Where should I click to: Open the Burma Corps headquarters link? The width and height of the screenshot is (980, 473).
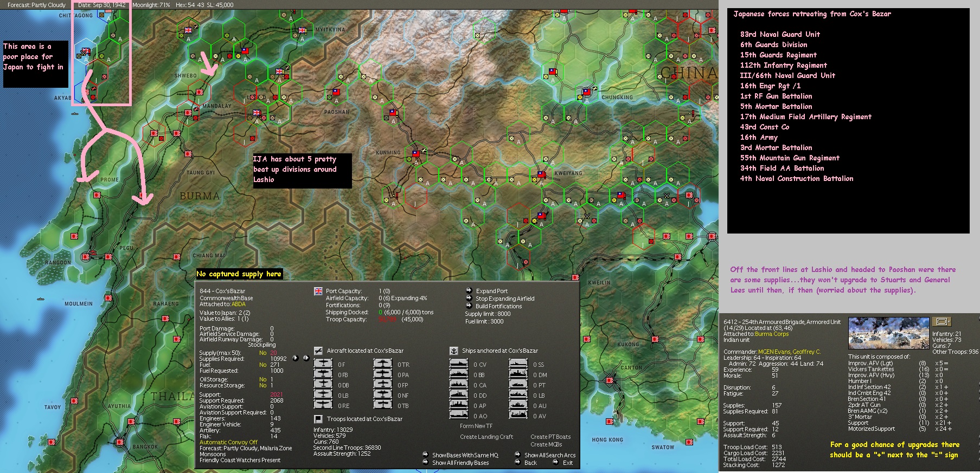click(x=772, y=334)
